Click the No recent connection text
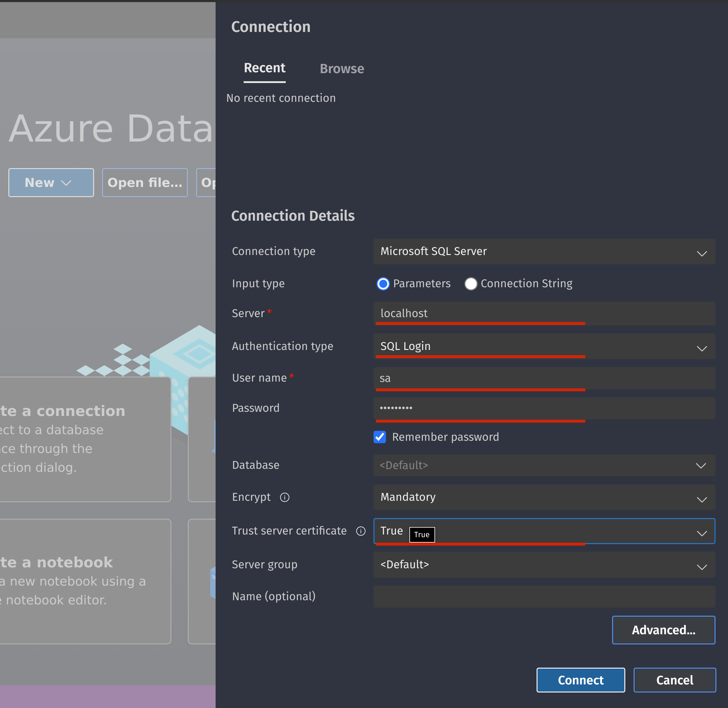This screenshot has width=728, height=708. tap(281, 98)
